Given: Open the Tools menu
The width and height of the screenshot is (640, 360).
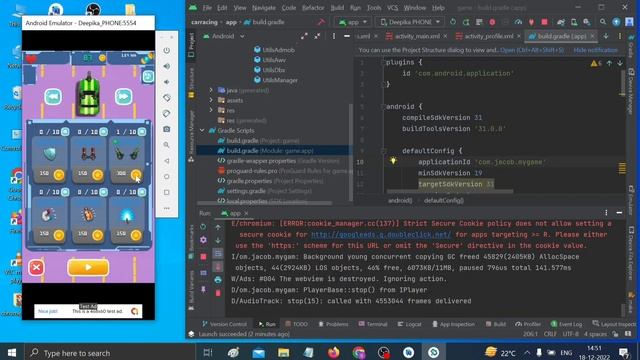Looking at the screenshot, I should (374, 8).
